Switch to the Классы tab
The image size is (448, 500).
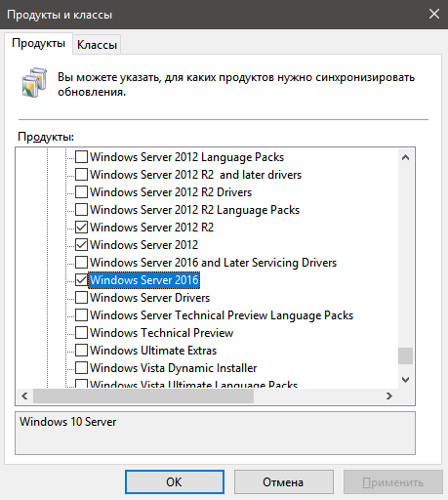(97, 45)
